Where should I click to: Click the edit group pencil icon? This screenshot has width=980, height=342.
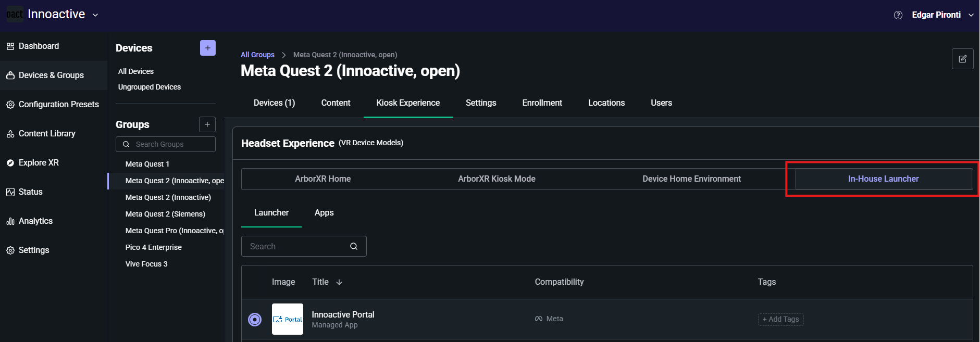[962, 59]
